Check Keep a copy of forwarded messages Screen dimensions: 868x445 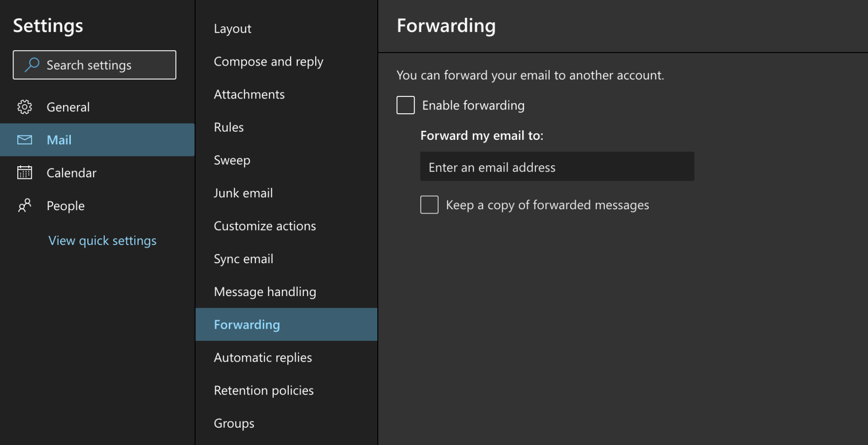429,204
